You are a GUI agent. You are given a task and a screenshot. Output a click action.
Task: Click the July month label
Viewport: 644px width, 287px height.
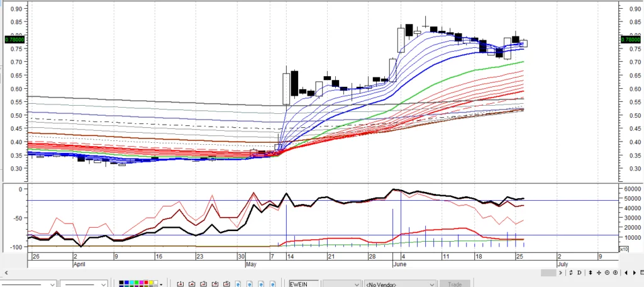(563, 264)
